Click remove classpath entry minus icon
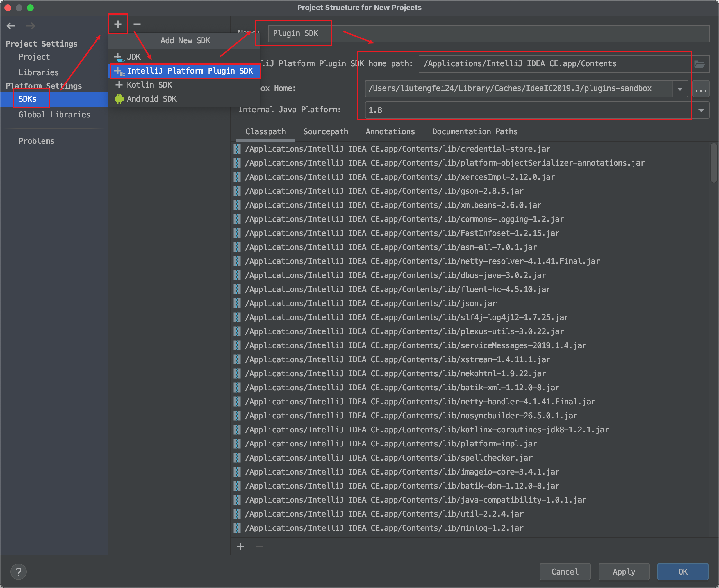Screen dimensions: 719x588 pyautogui.click(x=260, y=546)
